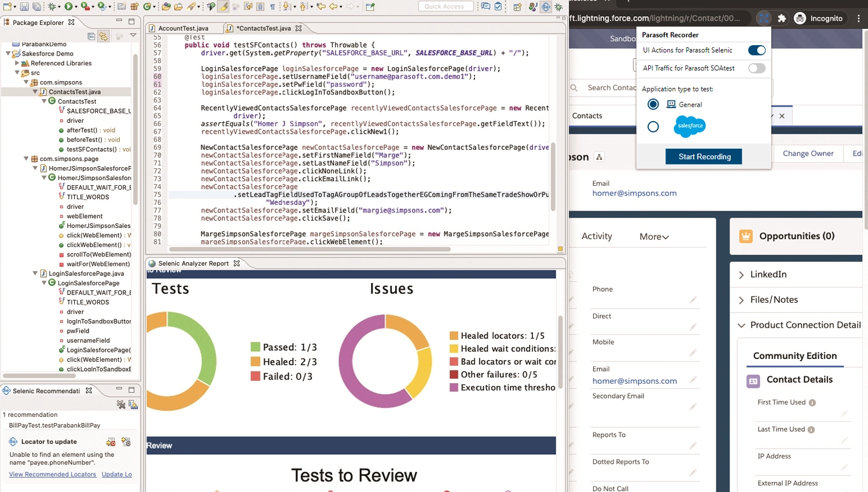Click the Save icon in Eclipse toolbar

(x=24, y=7)
